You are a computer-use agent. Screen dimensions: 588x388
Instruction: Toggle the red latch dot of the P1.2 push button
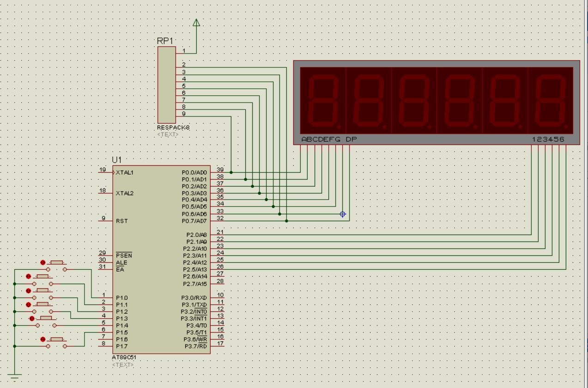click(29, 291)
